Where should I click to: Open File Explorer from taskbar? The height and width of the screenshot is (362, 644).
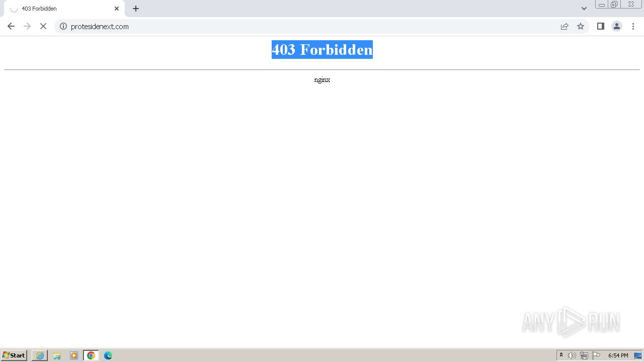coord(57,355)
